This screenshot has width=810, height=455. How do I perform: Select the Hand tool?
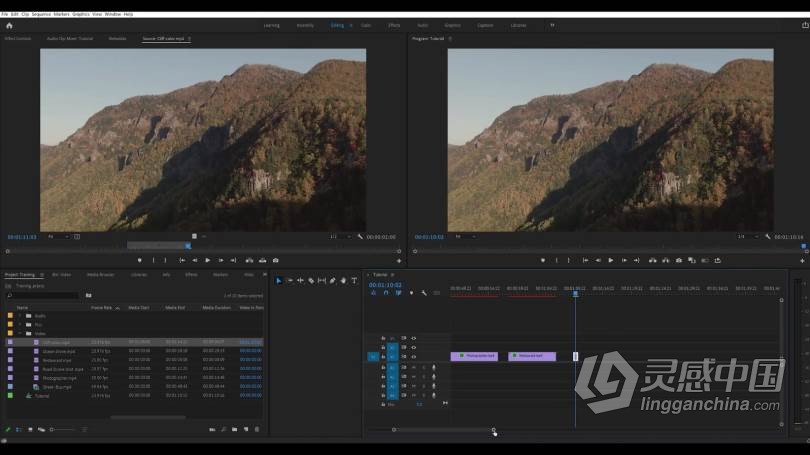344,280
